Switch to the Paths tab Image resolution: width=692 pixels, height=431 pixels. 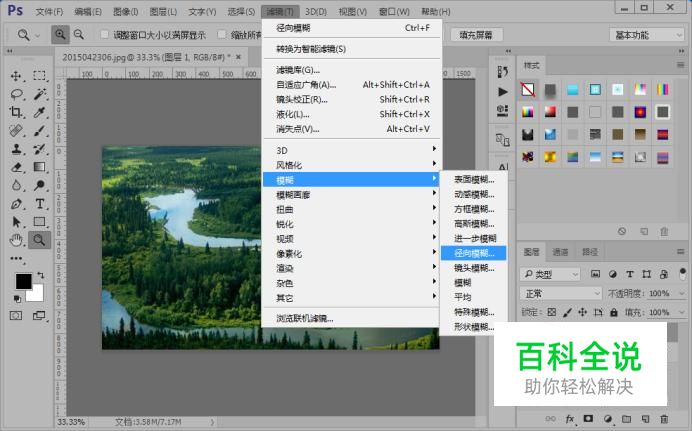(x=590, y=252)
